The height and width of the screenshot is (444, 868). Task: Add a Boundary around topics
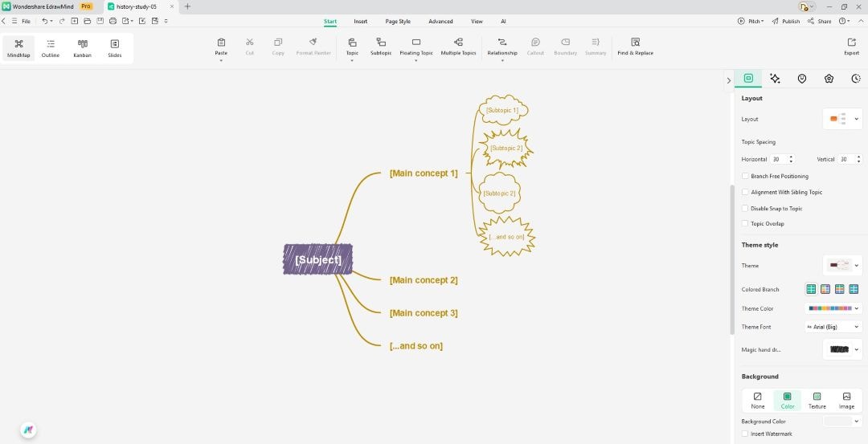pos(565,47)
